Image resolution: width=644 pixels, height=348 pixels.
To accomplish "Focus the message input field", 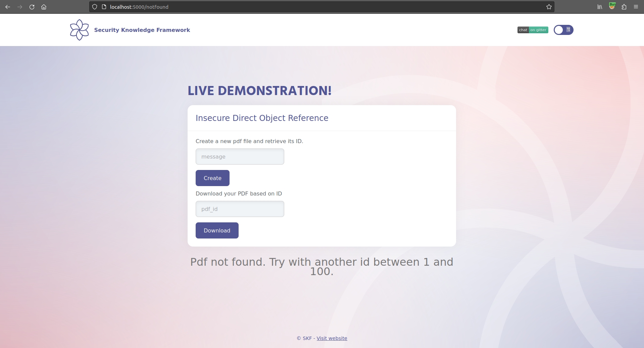I will coord(240,157).
